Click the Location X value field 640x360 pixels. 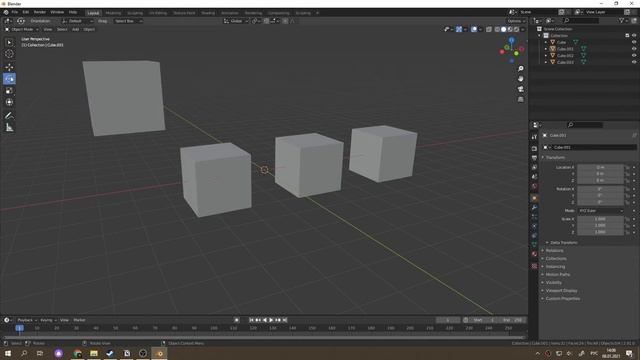(x=600, y=167)
